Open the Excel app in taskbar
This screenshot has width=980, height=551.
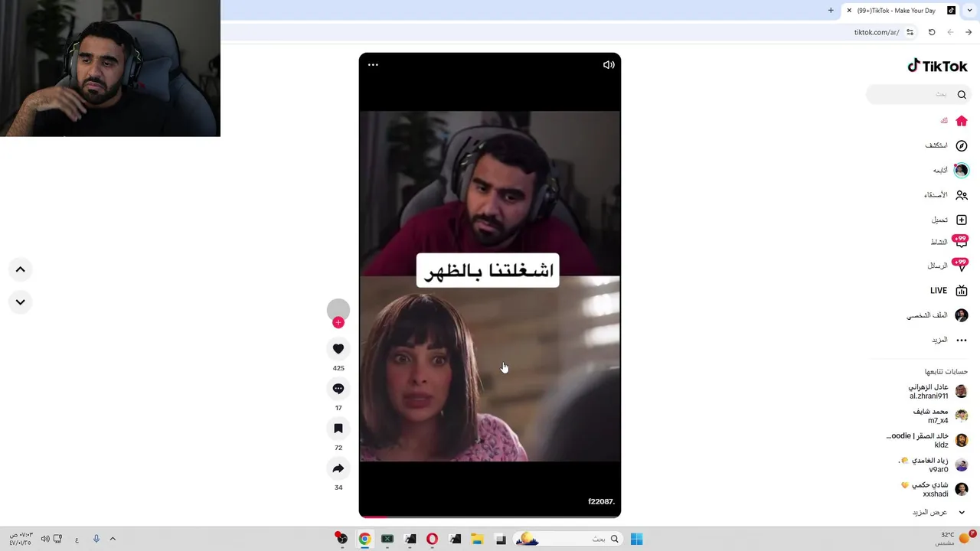click(387, 540)
